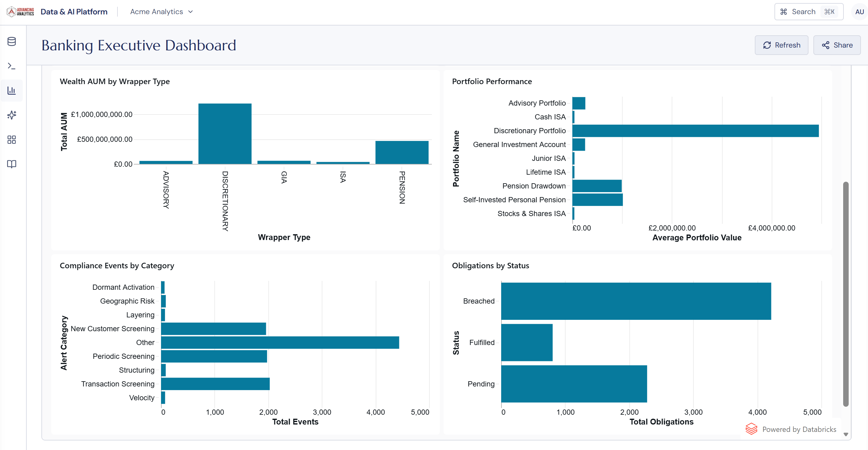This screenshot has height=450, width=868.
Task: Click the Stocks & Shares ISA axis label
Action: 531,214
